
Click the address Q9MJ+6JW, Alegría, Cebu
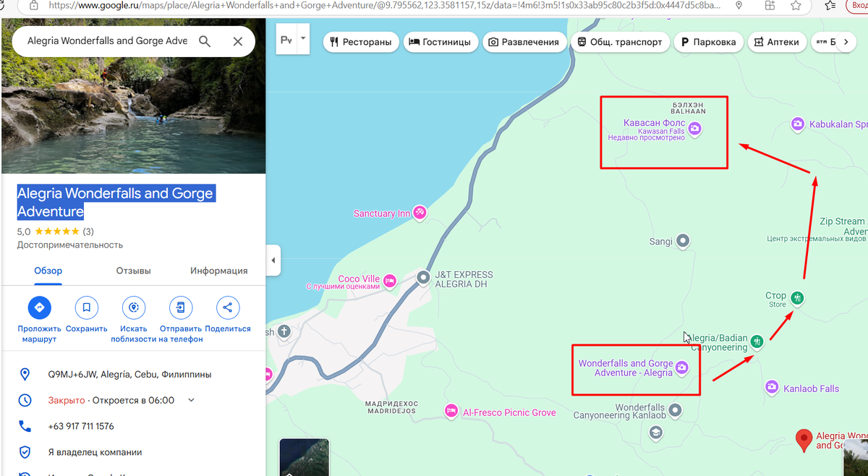(x=130, y=375)
